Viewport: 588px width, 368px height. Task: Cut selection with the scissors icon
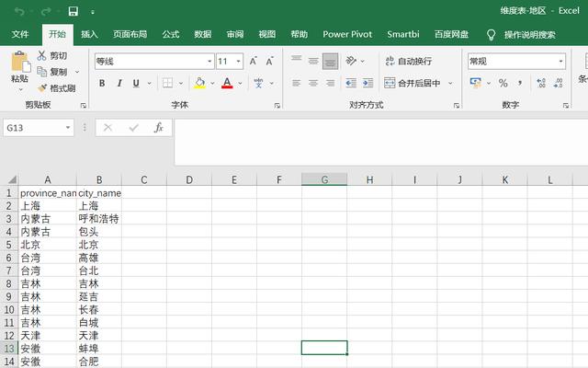pyautogui.click(x=41, y=55)
